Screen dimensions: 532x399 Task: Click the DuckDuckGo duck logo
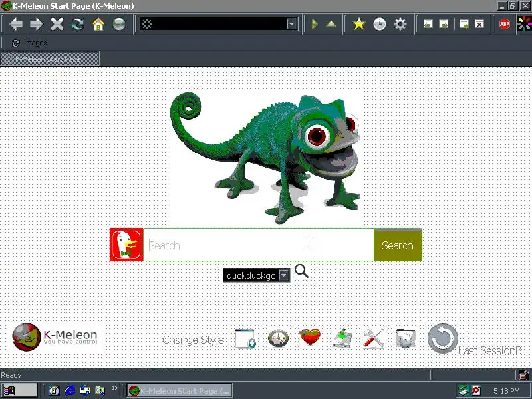coord(126,245)
